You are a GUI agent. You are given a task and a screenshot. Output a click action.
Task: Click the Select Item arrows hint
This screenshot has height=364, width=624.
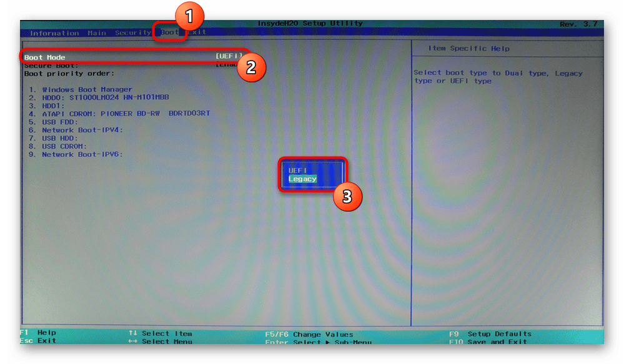coord(161,333)
